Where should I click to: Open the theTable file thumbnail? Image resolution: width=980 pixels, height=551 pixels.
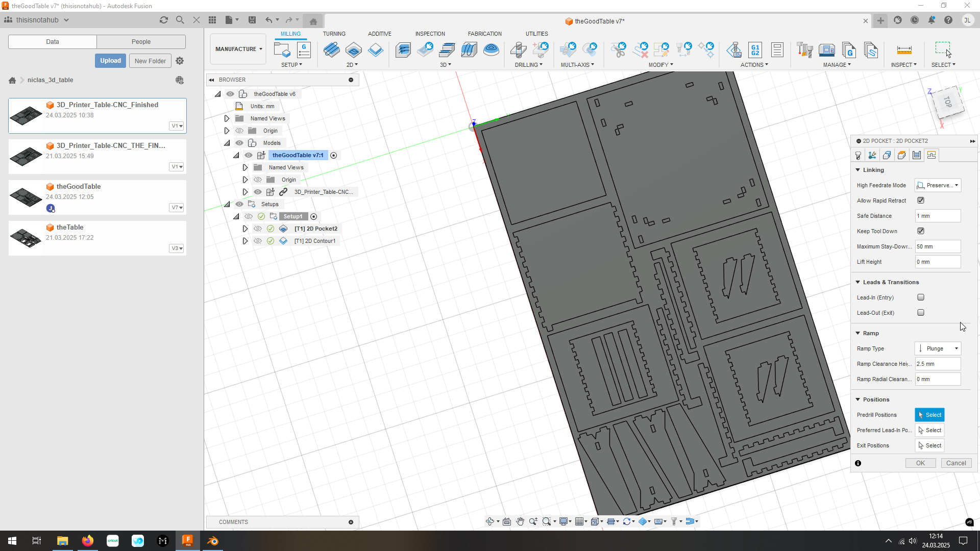[26, 238]
